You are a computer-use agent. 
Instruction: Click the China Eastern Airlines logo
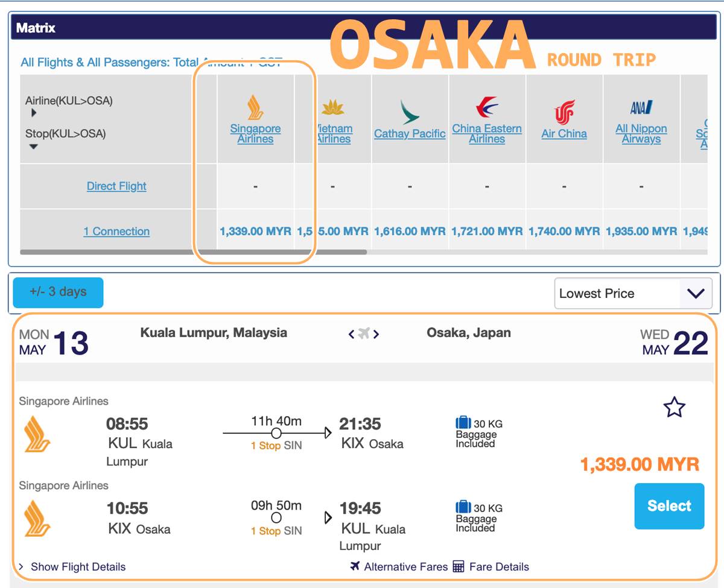[487, 107]
